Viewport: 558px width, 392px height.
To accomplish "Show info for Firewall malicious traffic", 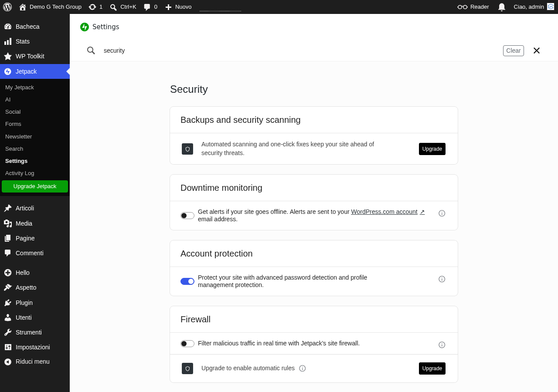I will 442,345.
